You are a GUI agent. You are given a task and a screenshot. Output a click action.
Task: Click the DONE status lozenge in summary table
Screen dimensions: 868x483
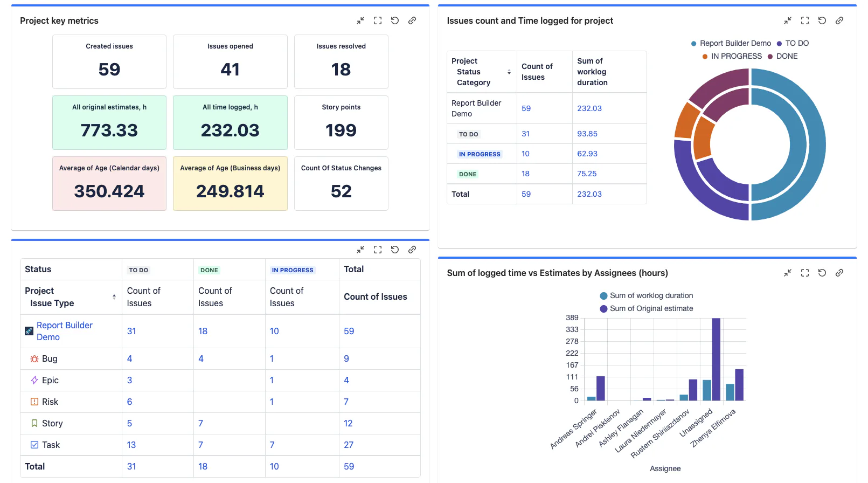468,174
